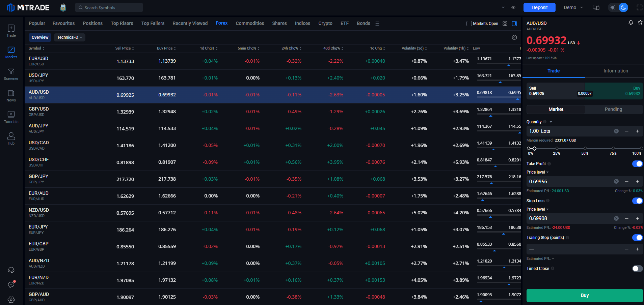Viewport: 644px width, 305px height.
Task: Select the EUR/USD row
Action: (x=273, y=61)
